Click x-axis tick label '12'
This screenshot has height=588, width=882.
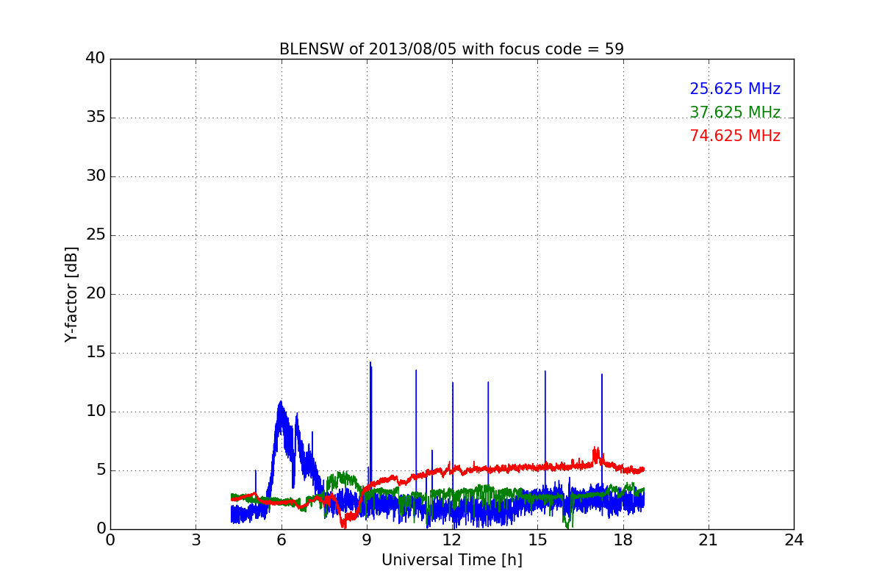(452, 540)
